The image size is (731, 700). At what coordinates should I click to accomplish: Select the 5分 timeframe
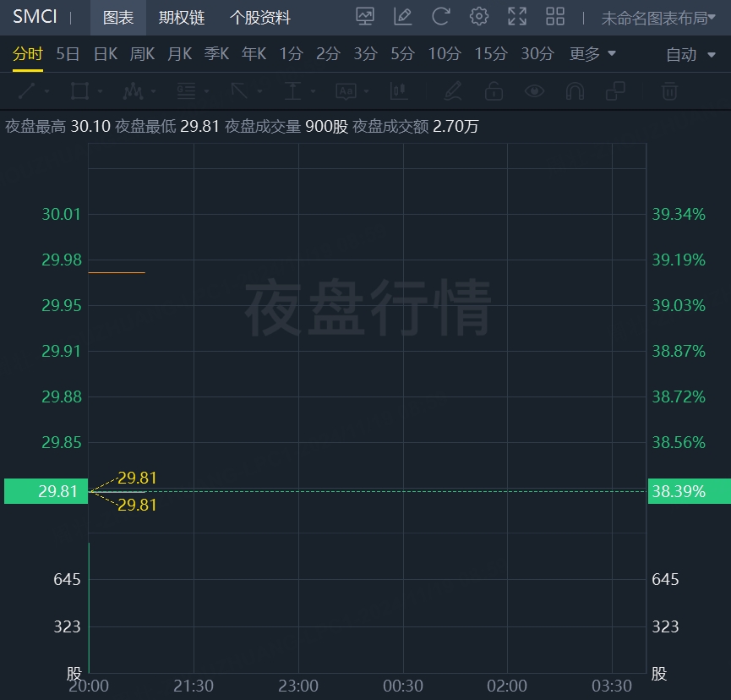[x=403, y=53]
